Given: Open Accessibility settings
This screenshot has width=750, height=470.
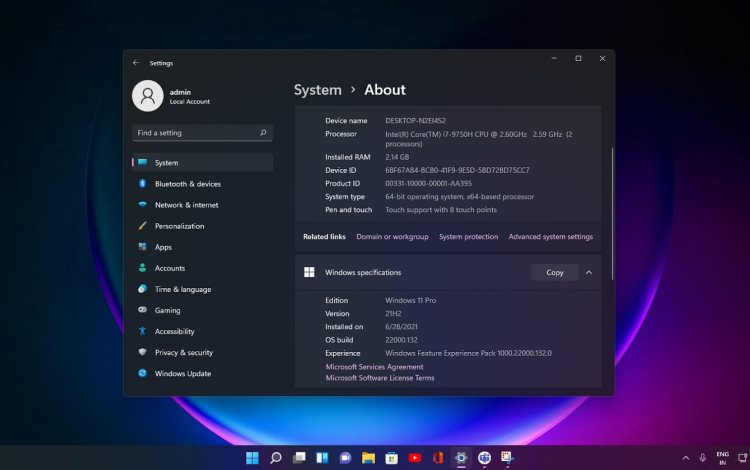Looking at the screenshot, I should tap(174, 331).
